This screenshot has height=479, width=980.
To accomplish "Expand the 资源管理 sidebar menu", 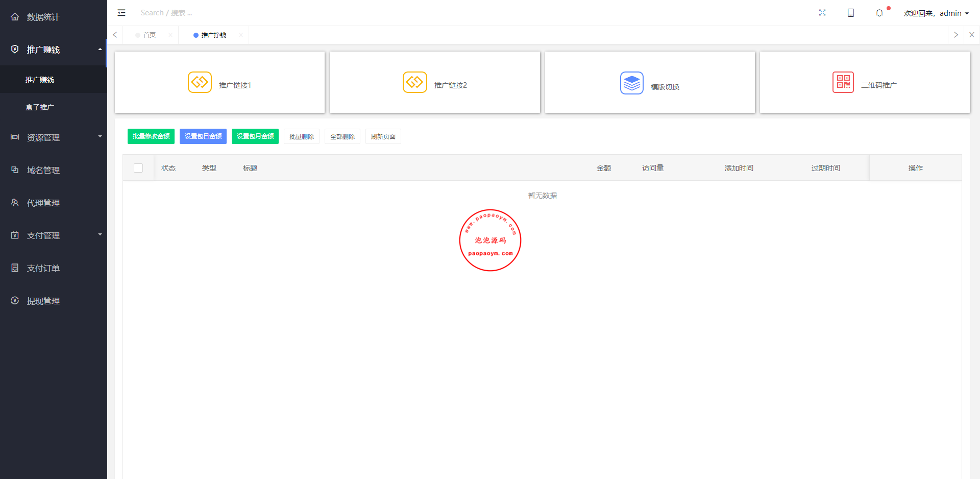I will pos(53,137).
